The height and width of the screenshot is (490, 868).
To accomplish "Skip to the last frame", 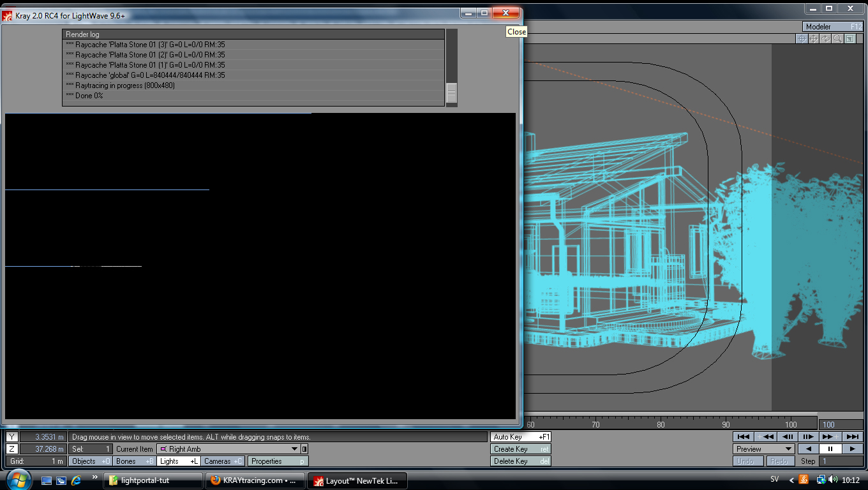I will (x=852, y=436).
